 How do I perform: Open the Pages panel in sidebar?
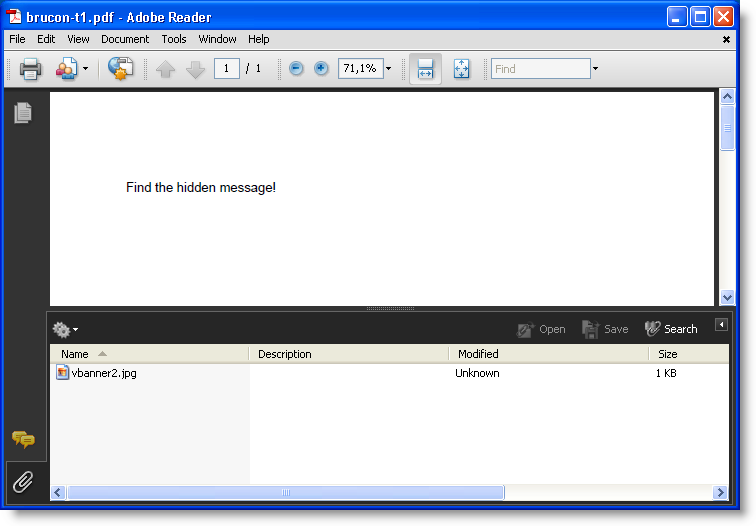click(22, 113)
